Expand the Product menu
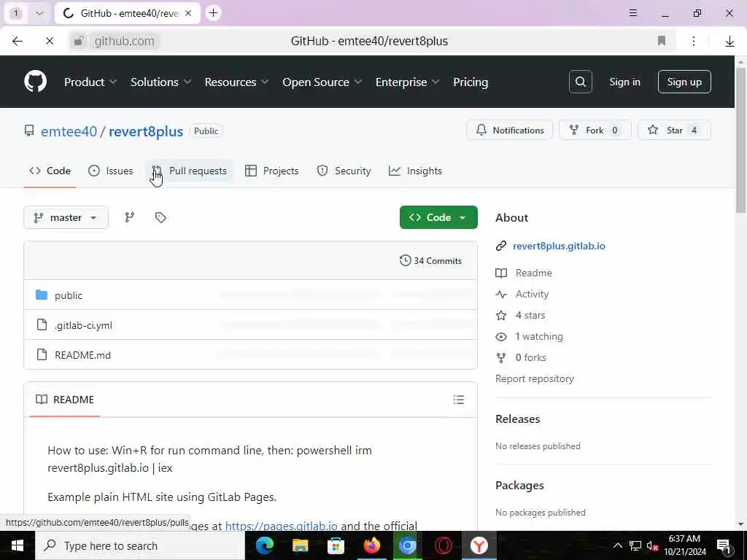 [90, 82]
